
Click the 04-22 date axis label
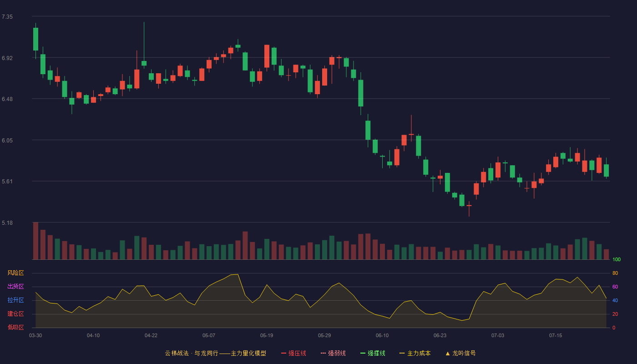[151, 335]
